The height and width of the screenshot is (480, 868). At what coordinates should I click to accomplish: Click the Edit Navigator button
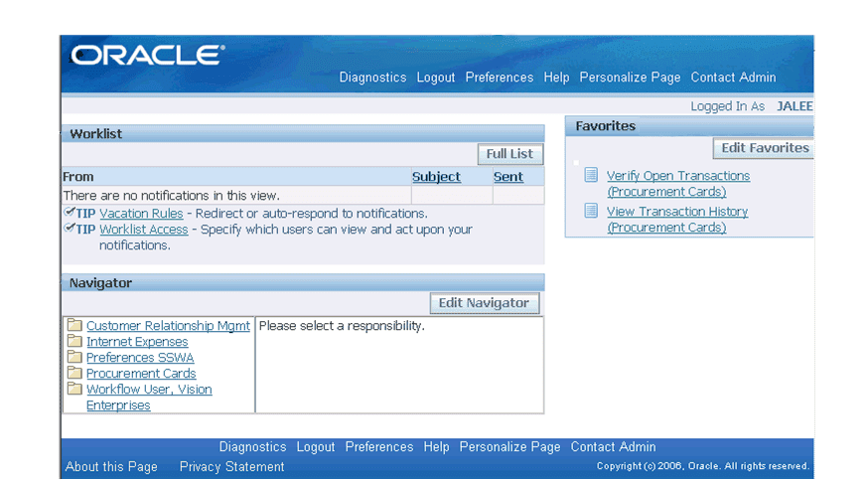485,303
